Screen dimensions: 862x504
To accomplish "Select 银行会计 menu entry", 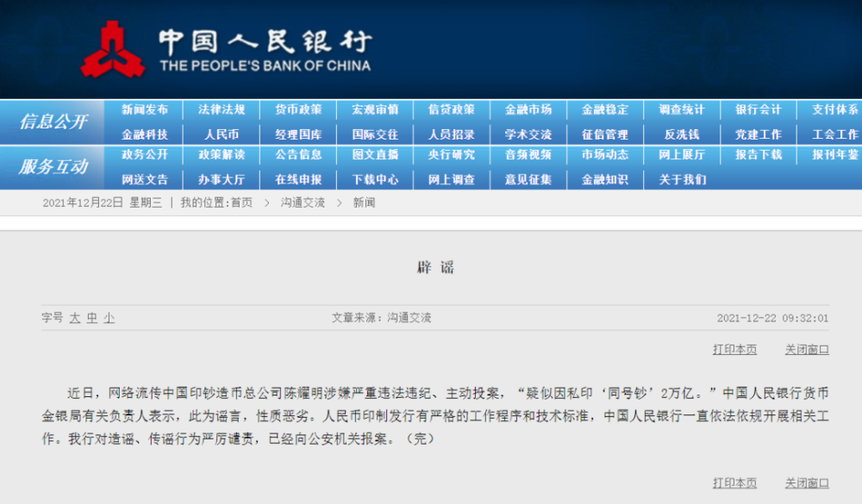I will click(x=759, y=109).
